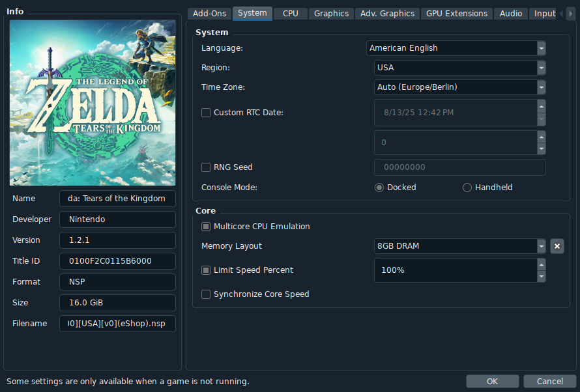
Task: Confirm settings with the OK button
Action: [492, 382]
